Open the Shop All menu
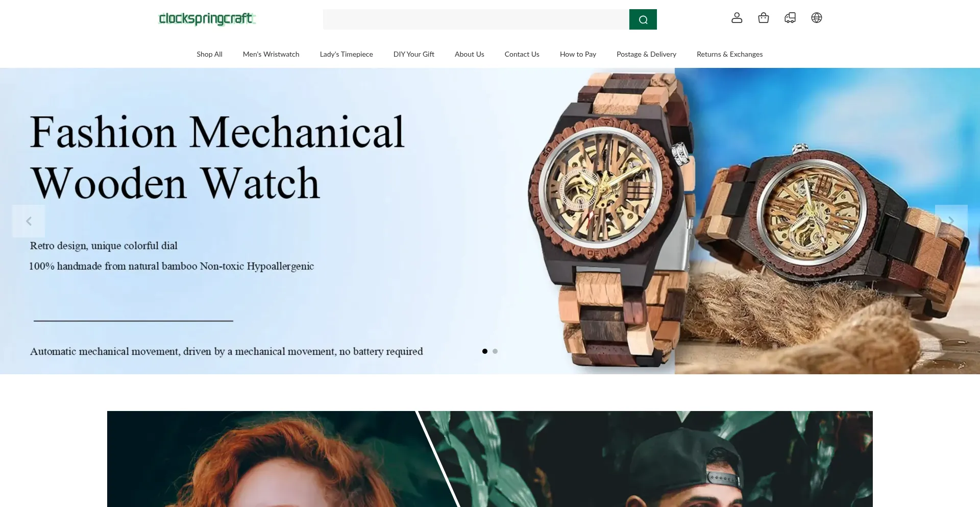The image size is (980, 507). (209, 54)
